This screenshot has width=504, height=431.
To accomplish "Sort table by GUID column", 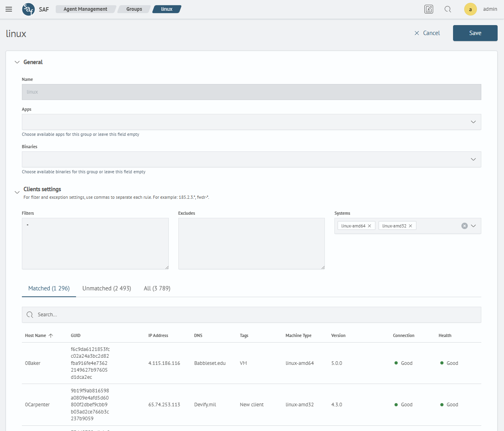I will [x=76, y=335].
